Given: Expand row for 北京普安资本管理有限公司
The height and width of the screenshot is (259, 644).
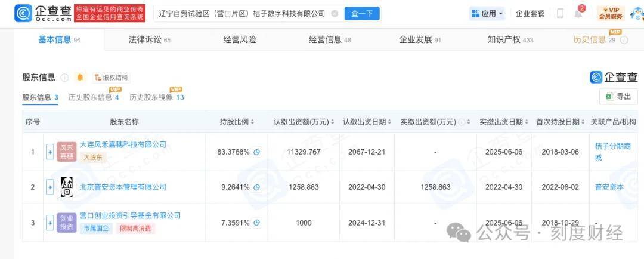Looking at the screenshot, I should tap(49, 187).
